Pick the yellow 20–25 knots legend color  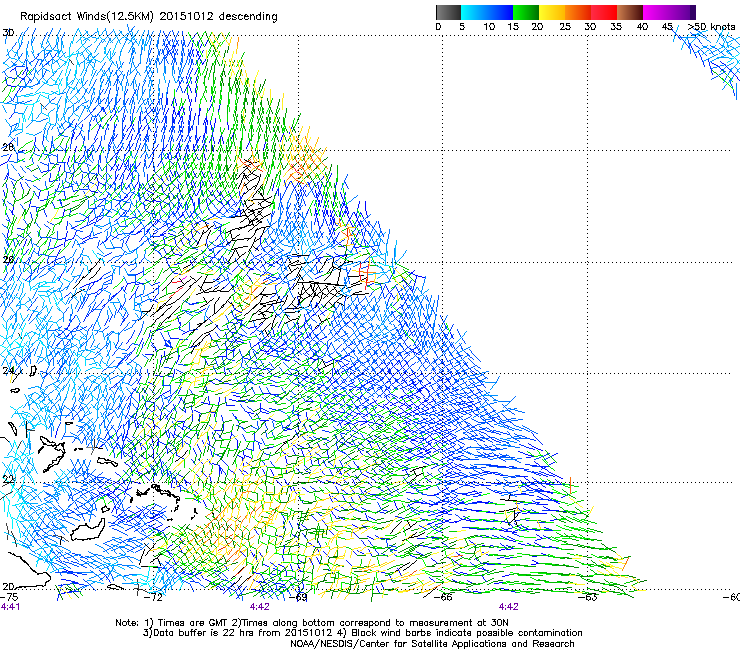(552, 12)
